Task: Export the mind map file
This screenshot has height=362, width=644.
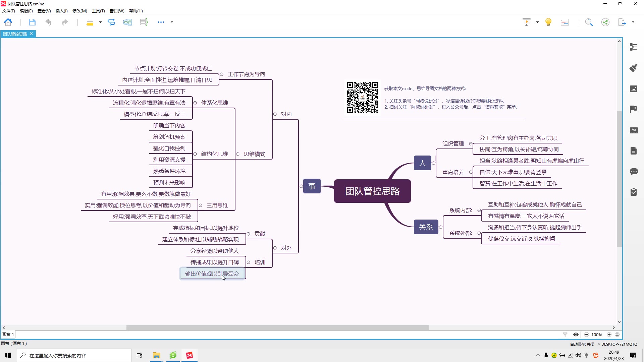Action: click(622, 22)
